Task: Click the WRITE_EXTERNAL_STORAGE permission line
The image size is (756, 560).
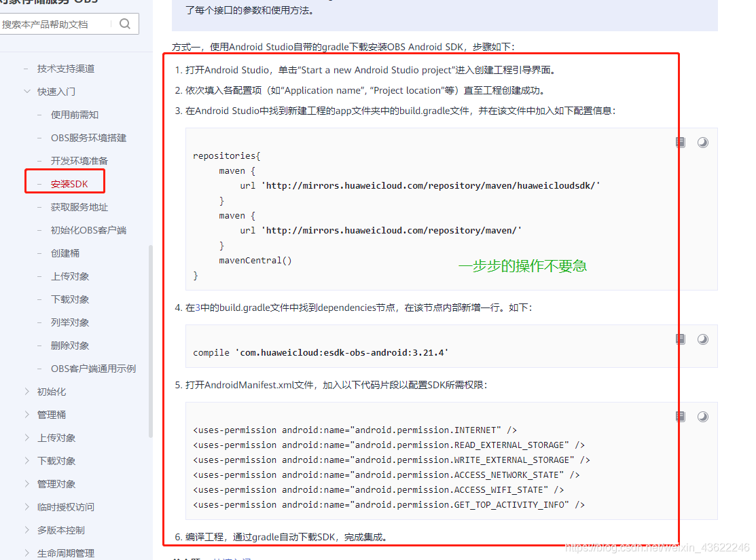Action: click(x=391, y=460)
